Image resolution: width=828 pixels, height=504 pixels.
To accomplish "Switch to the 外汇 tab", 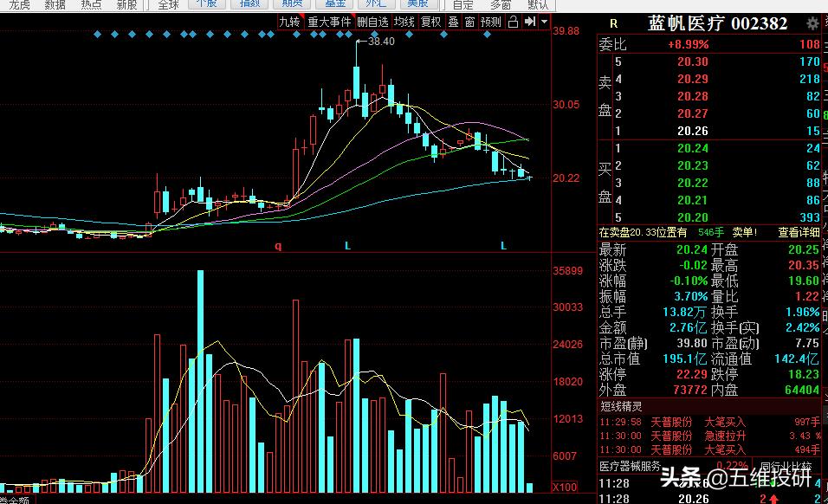I will (376, 4).
